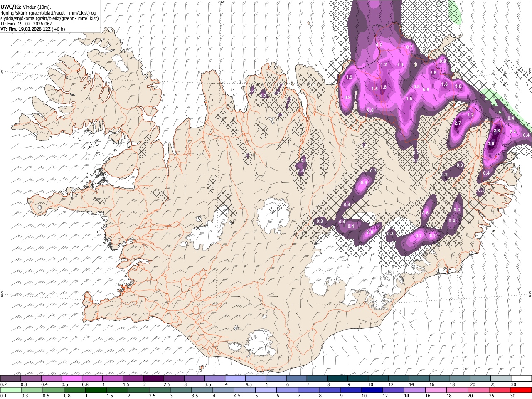The height and width of the screenshot is (399, 532).
Task: Select the upper-scale swatch starting at 12
Action: 399,379
